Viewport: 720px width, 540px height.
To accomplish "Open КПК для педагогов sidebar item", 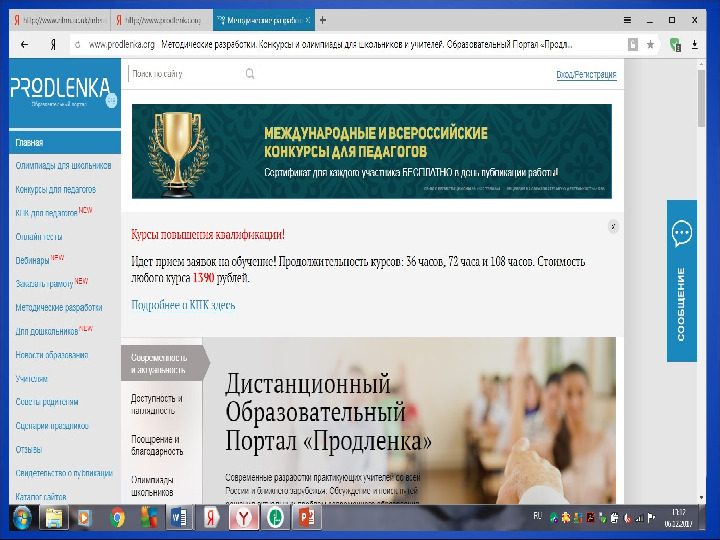I will [46, 214].
